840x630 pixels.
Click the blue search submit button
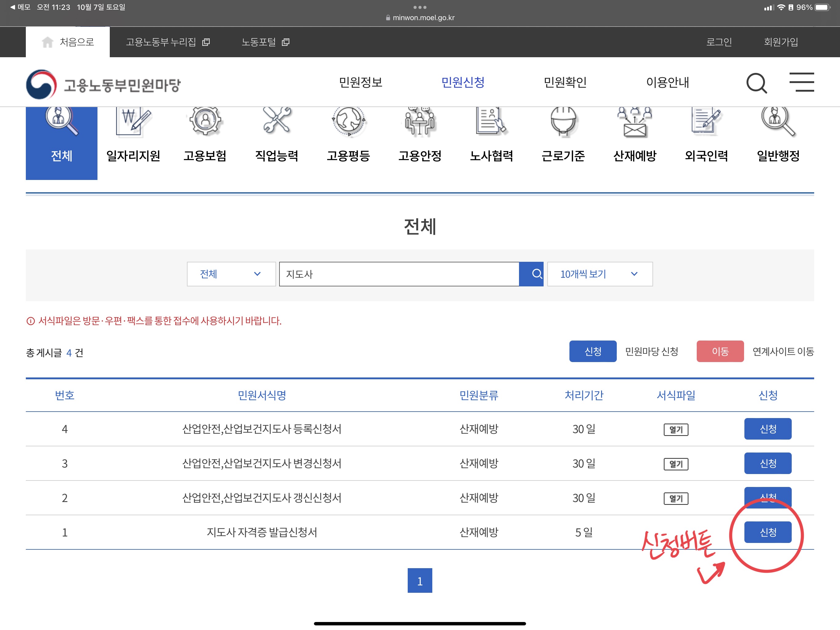(x=531, y=274)
